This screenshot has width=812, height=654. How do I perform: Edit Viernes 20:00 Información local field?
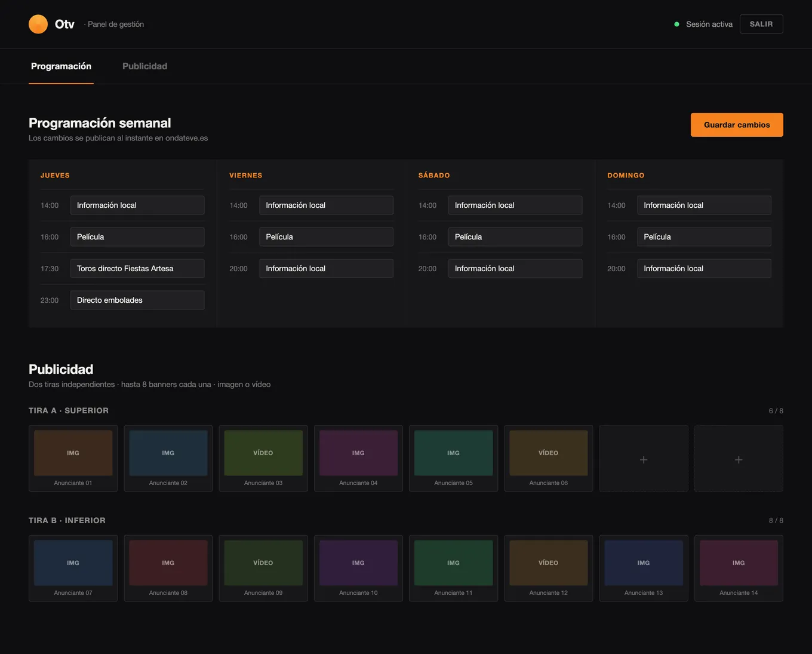click(326, 269)
